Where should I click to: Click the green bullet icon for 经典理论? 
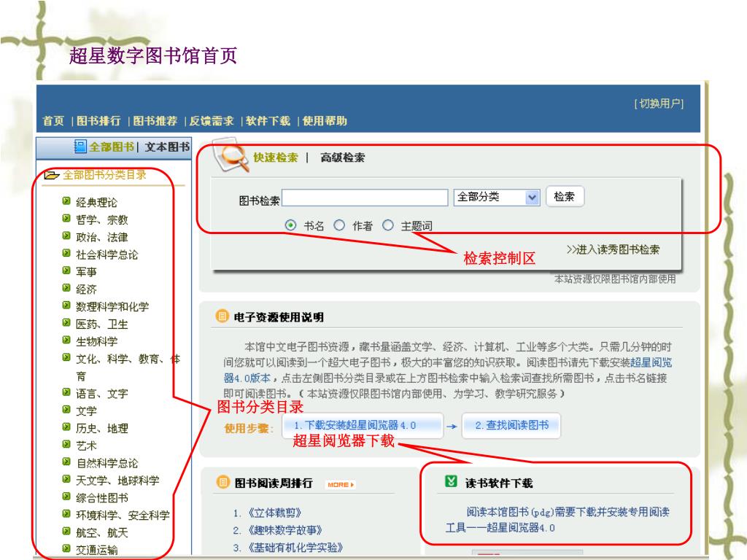[x=66, y=201]
